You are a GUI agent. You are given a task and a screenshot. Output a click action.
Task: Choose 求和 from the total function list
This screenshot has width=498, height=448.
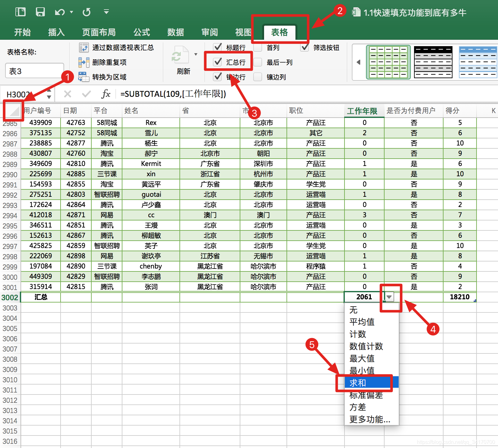tap(372, 383)
